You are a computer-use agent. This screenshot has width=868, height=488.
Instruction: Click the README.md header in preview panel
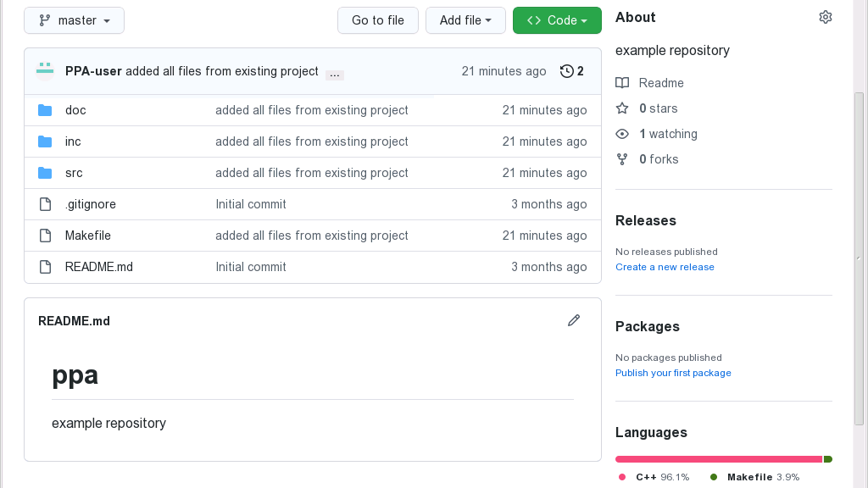click(x=75, y=321)
